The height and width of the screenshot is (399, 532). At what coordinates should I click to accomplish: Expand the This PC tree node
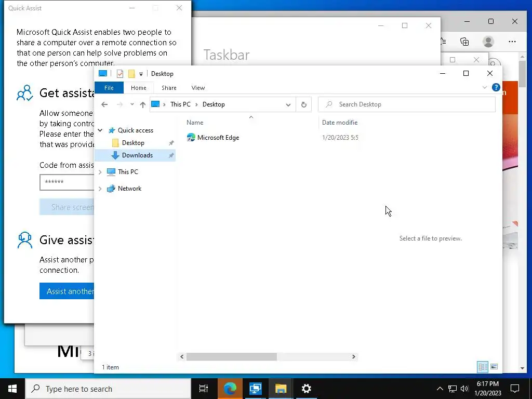pos(100,172)
